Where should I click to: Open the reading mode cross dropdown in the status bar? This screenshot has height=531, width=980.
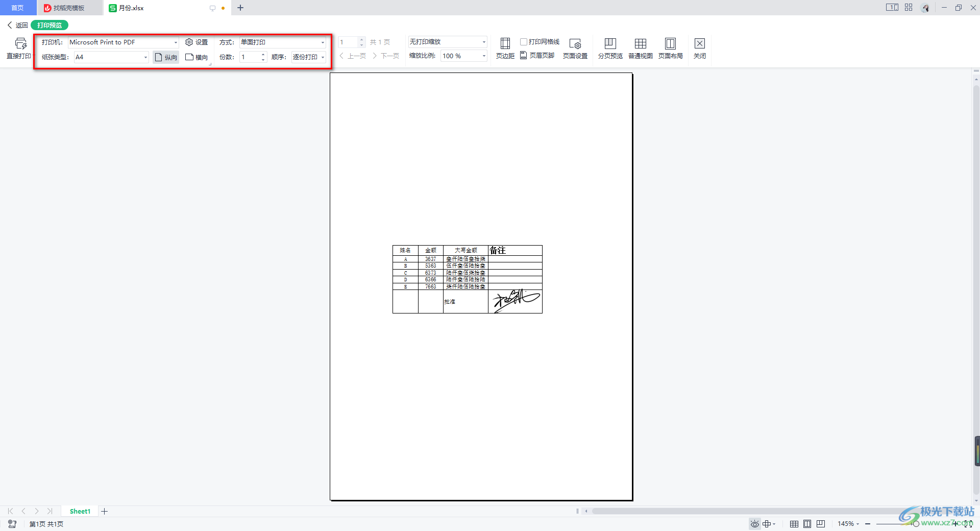point(769,524)
